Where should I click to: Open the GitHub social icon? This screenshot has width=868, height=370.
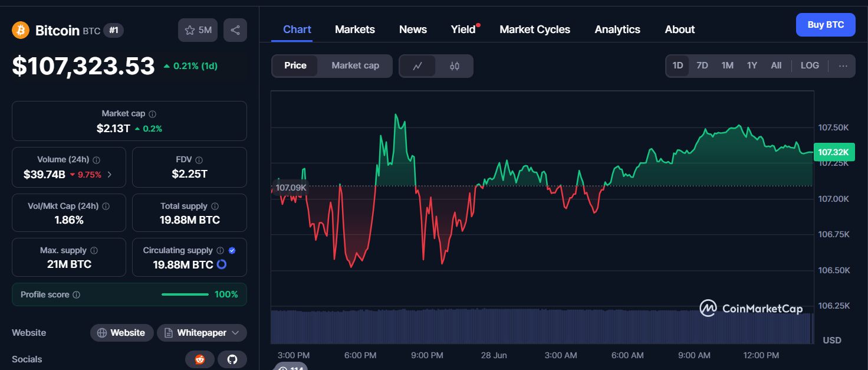click(232, 359)
